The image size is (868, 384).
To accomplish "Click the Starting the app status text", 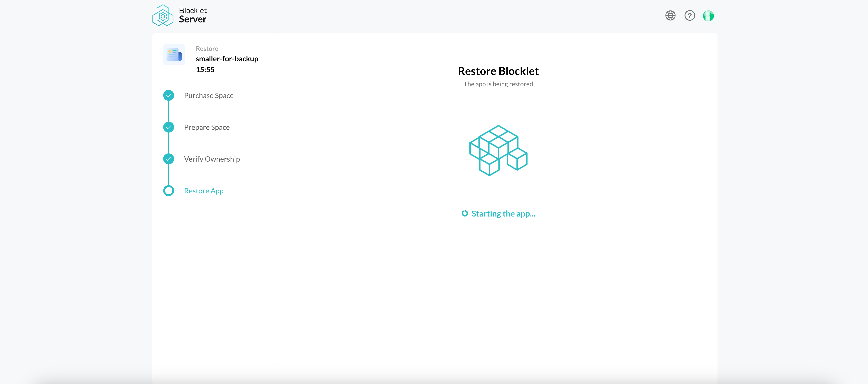I will [503, 214].
